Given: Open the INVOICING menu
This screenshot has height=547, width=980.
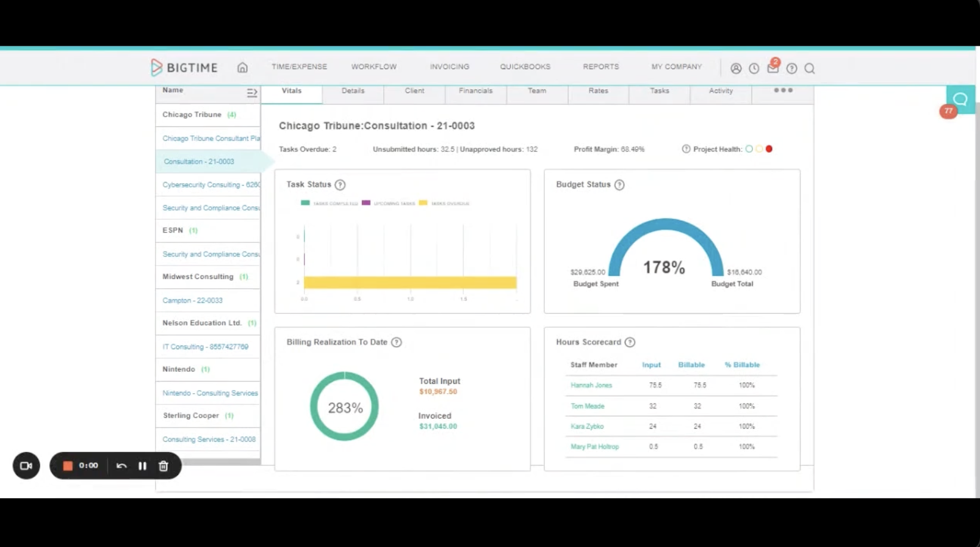Looking at the screenshot, I should pos(449,67).
